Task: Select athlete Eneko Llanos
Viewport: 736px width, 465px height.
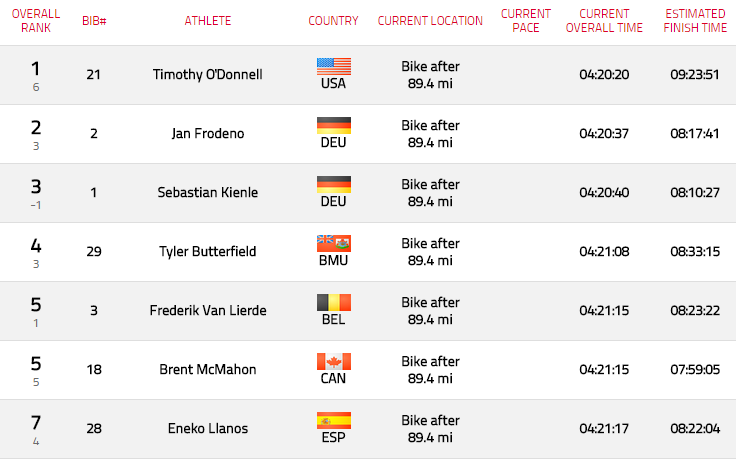Action: (207, 428)
